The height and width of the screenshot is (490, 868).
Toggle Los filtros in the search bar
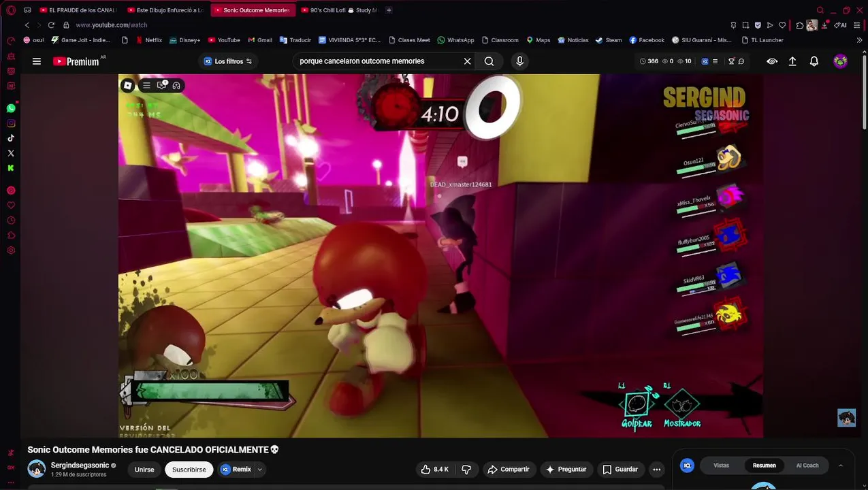click(228, 61)
